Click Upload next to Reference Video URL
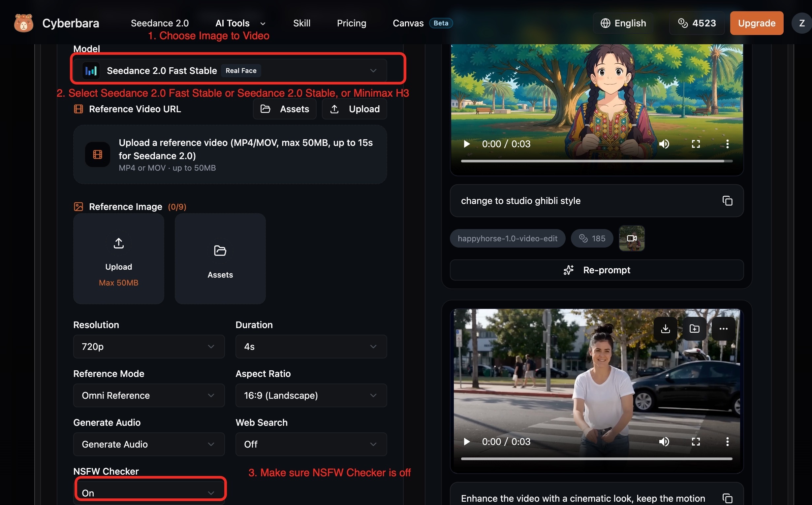This screenshot has width=812, height=505. (355, 109)
